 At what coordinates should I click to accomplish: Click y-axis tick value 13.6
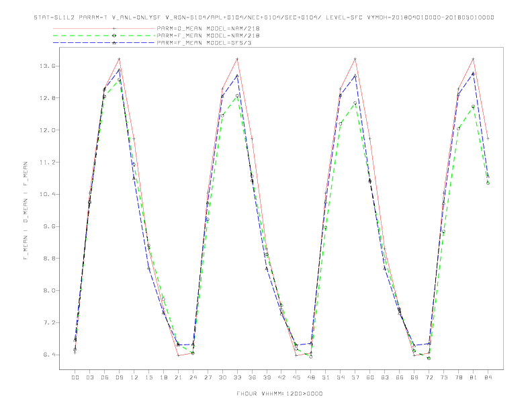[47, 66]
